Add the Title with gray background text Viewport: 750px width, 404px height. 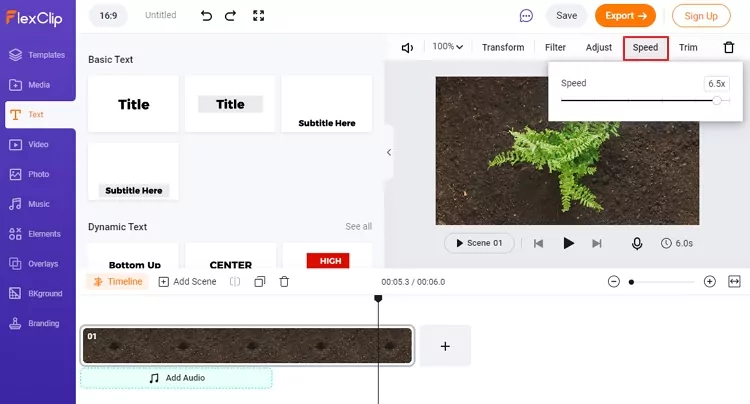tap(231, 104)
